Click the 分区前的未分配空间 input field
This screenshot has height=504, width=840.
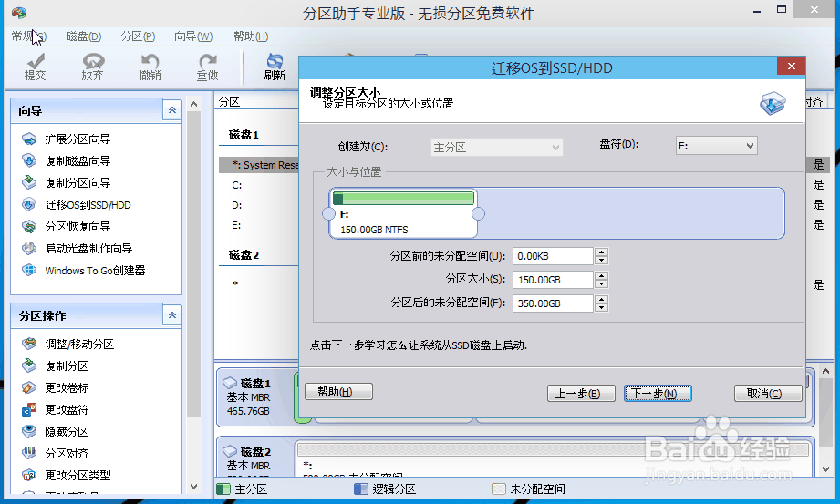click(x=553, y=256)
